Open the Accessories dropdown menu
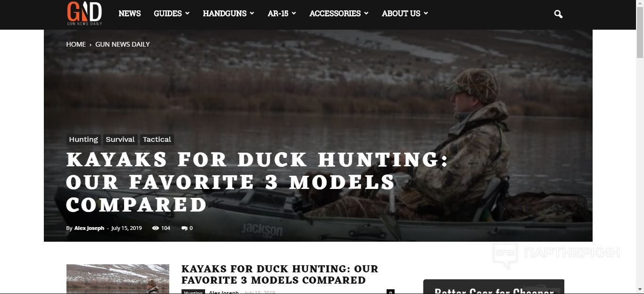 pyautogui.click(x=339, y=14)
